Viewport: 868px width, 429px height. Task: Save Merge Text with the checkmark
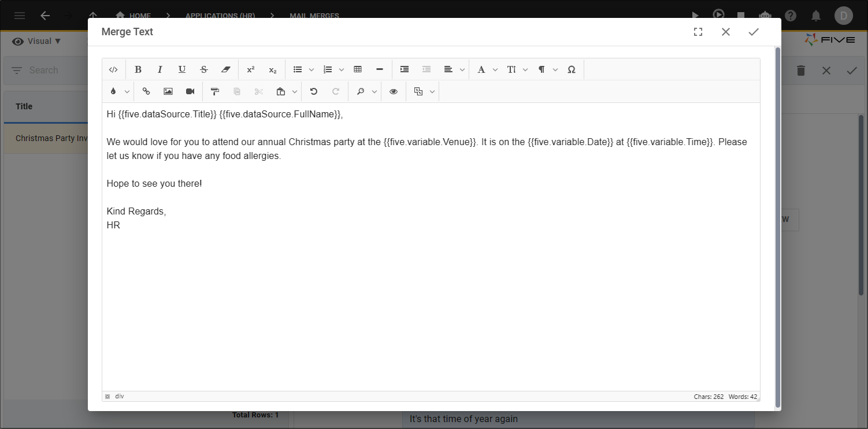pos(754,32)
